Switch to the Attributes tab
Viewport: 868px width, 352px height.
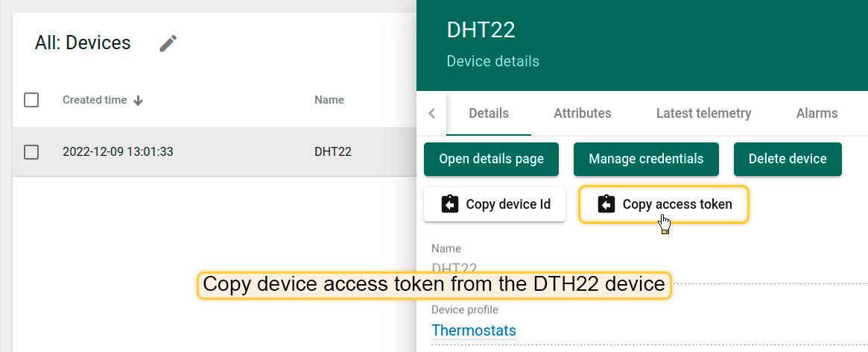tap(582, 113)
